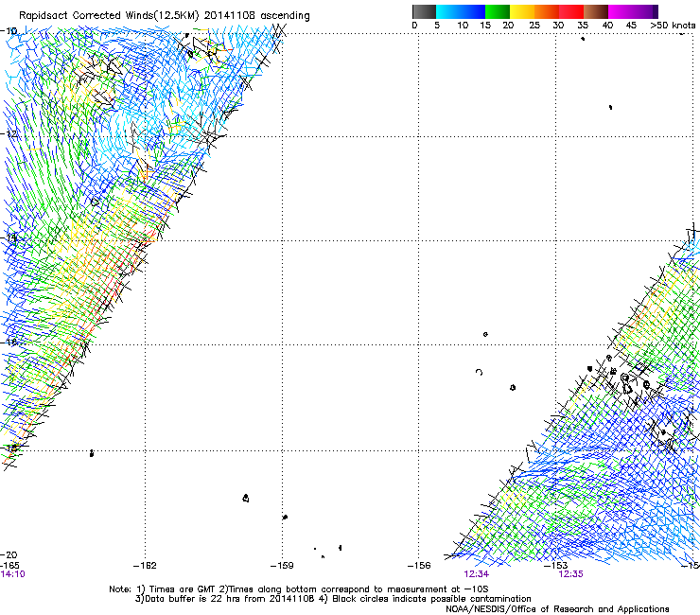Click the gray 0-5 knots legend swatch
The height and width of the screenshot is (615, 700).
pyautogui.click(x=424, y=11)
